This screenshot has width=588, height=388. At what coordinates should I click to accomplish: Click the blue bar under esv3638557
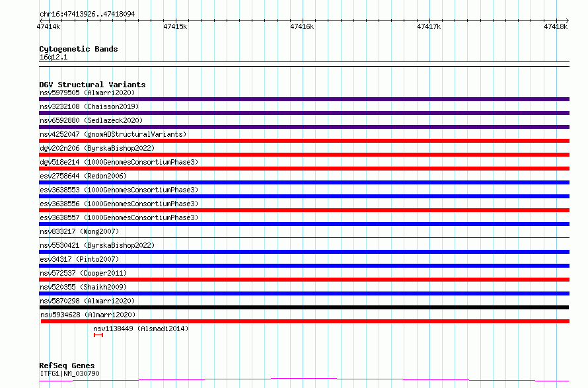tap(304, 224)
